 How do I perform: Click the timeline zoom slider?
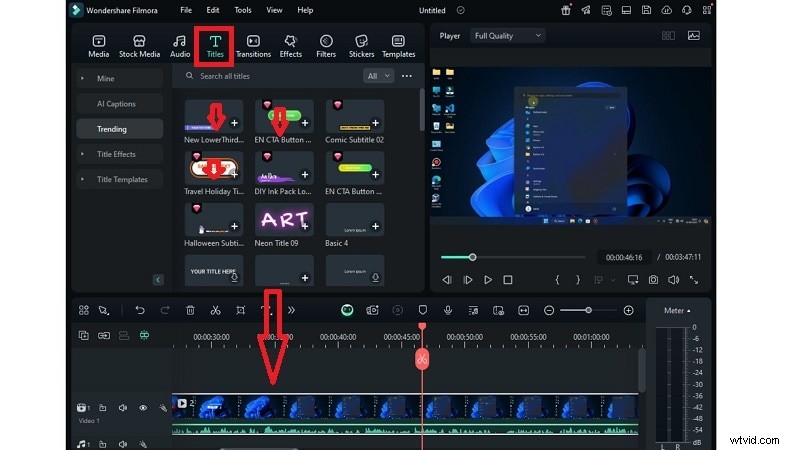[x=588, y=310]
